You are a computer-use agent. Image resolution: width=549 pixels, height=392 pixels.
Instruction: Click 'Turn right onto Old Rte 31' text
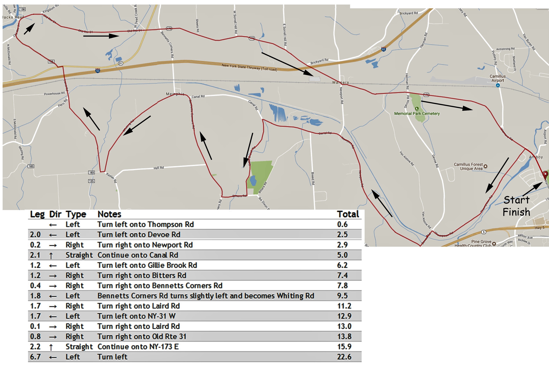click(142, 336)
